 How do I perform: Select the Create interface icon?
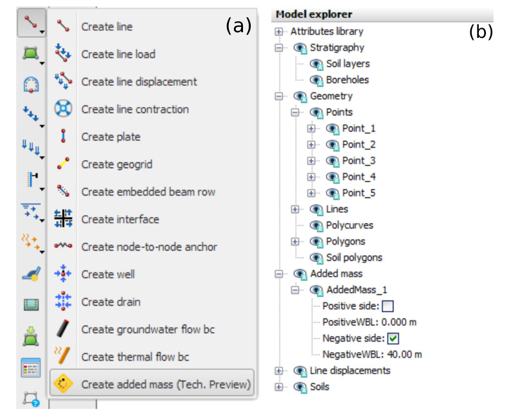tap(63, 219)
